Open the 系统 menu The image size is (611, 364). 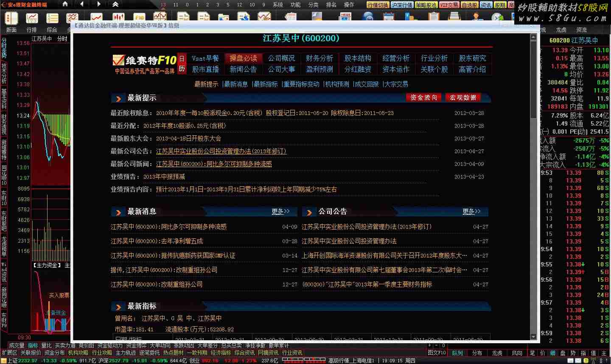278,5
